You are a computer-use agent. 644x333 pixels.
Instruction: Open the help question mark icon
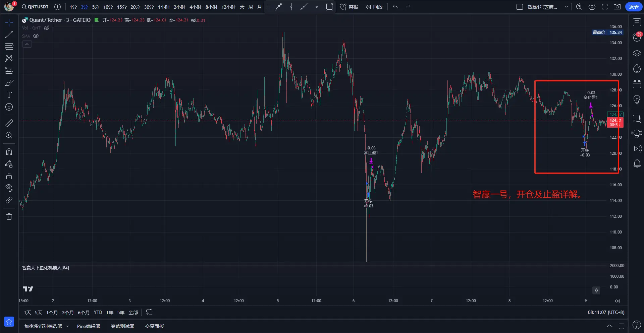(x=636, y=325)
